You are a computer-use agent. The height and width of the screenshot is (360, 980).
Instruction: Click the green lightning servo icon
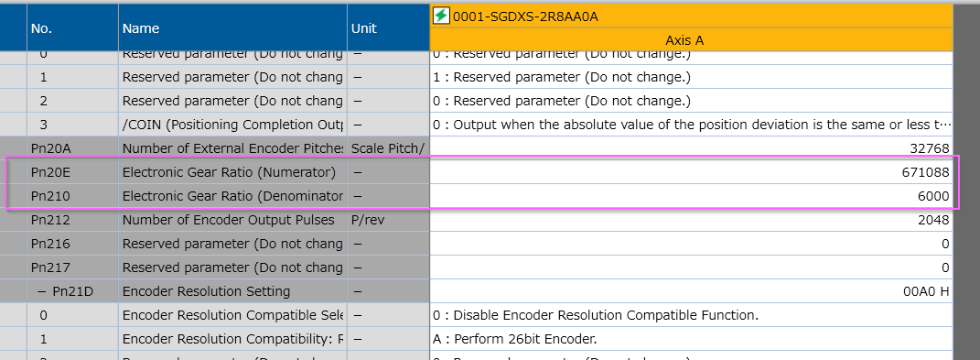[441, 16]
